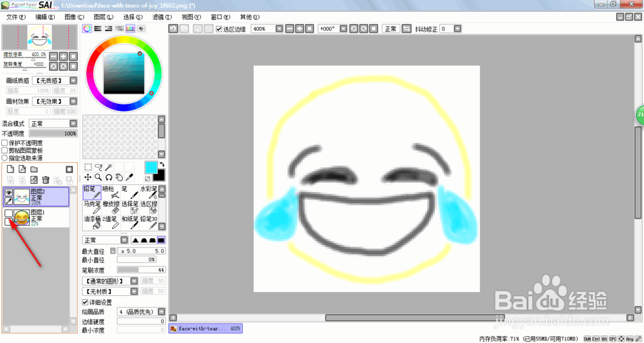Viewport: 644px width, 343px height.
Task: Create a new normal layer
Action: 10,169
